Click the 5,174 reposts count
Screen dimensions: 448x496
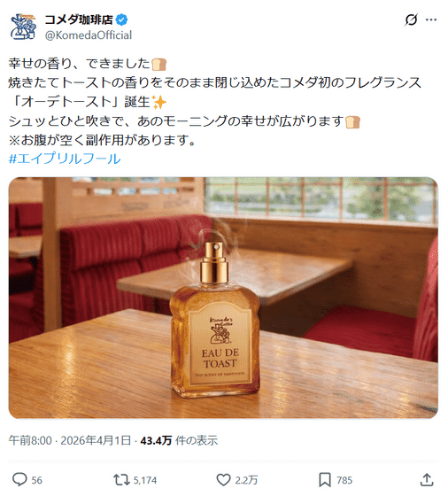click(x=145, y=480)
